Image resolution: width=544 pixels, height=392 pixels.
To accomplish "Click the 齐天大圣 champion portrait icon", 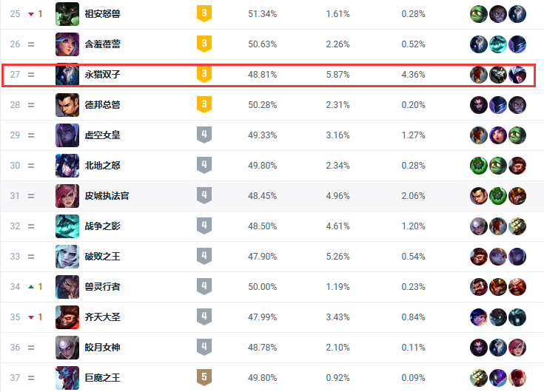I will click(67, 317).
